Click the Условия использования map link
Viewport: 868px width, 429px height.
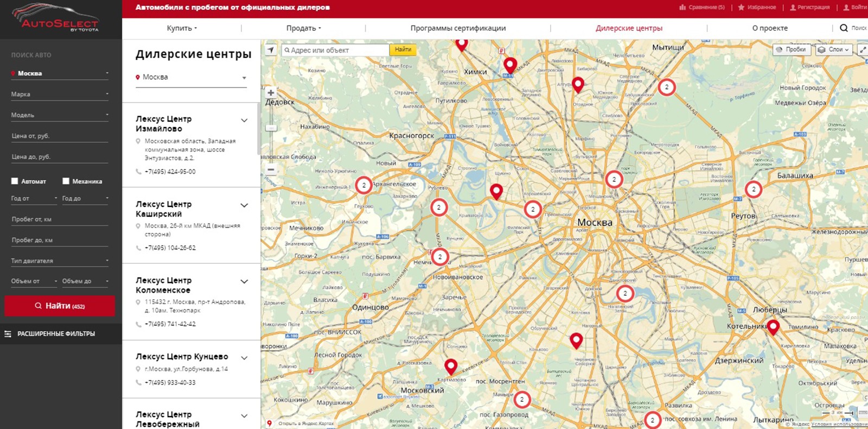point(840,425)
